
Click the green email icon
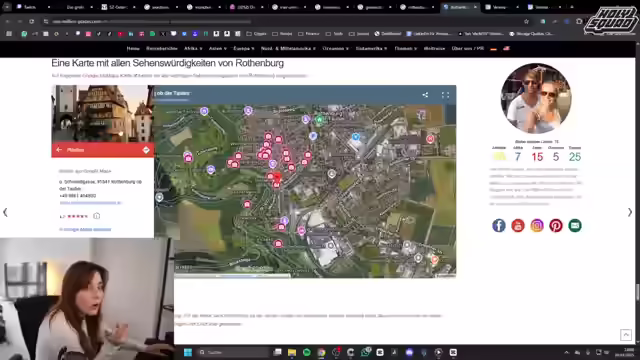point(575,225)
